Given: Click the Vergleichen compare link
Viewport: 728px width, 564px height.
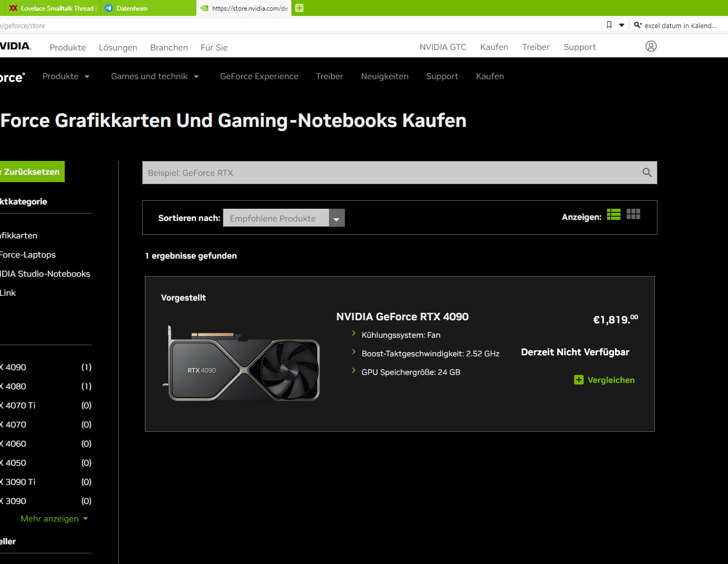Looking at the screenshot, I should coord(611,380).
